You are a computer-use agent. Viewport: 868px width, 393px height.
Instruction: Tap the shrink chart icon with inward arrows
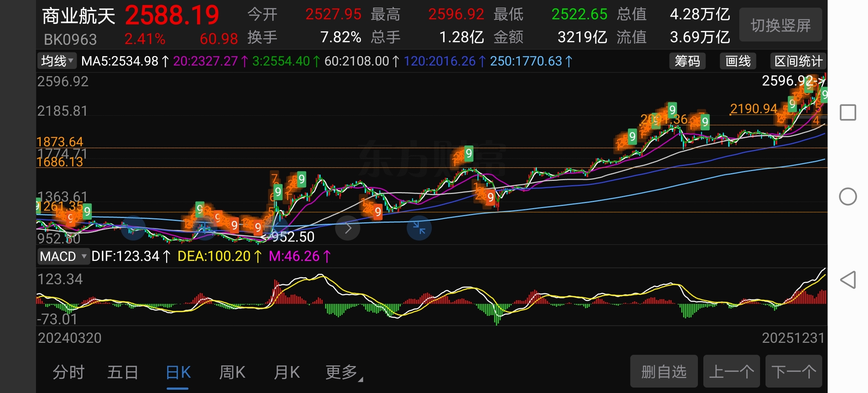coord(419,228)
